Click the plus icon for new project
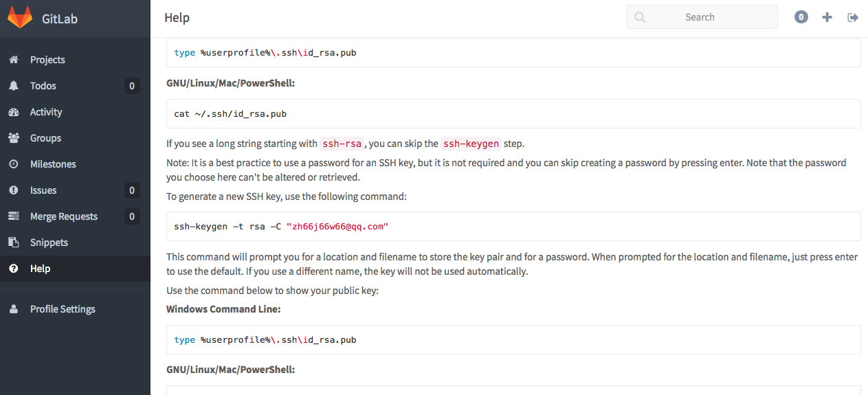Screen dimensions: 868x395 [827, 17]
